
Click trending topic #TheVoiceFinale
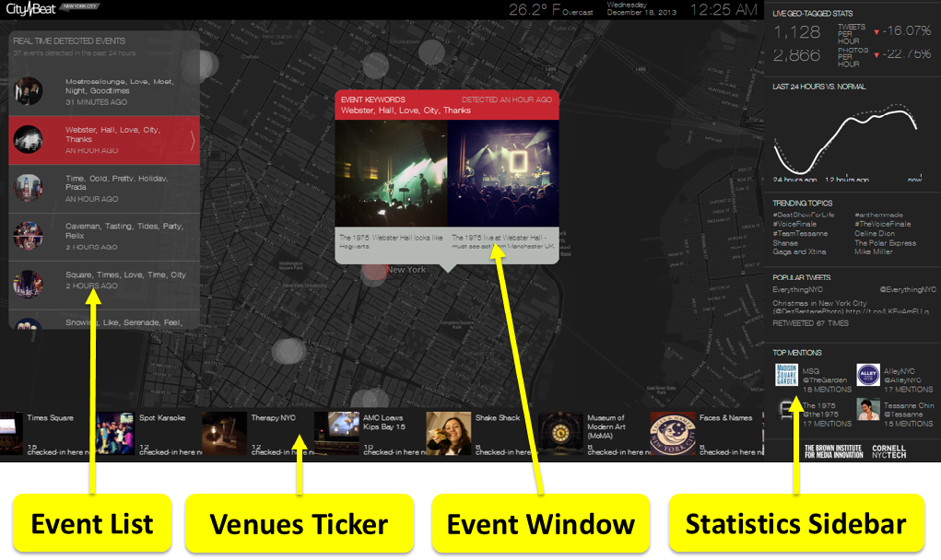(x=882, y=224)
